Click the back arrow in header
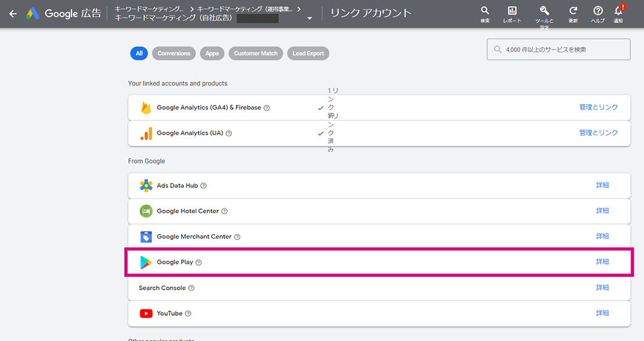The image size is (644, 341). pyautogui.click(x=13, y=14)
